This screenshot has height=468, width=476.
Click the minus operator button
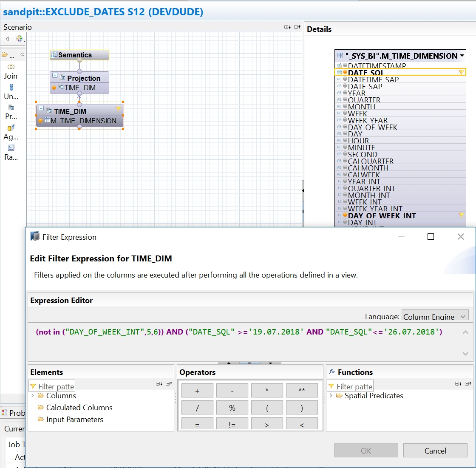232,391
